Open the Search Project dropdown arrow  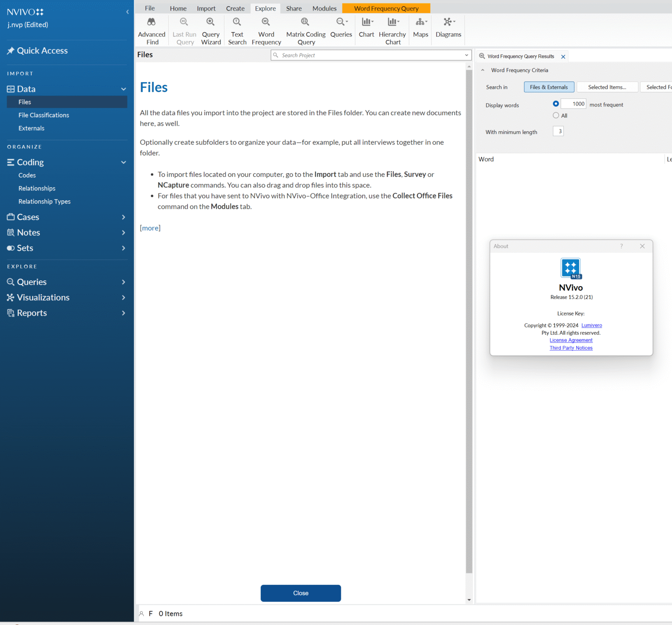[x=466, y=55]
